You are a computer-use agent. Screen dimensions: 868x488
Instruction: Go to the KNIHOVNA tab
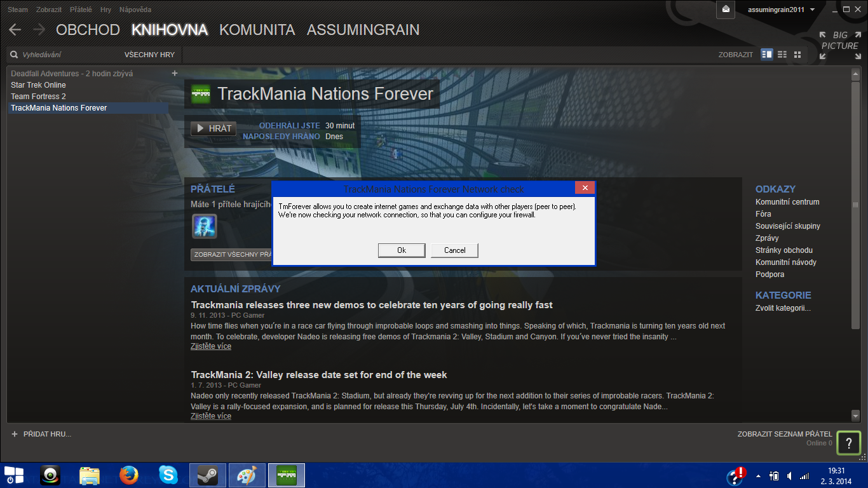pos(170,30)
